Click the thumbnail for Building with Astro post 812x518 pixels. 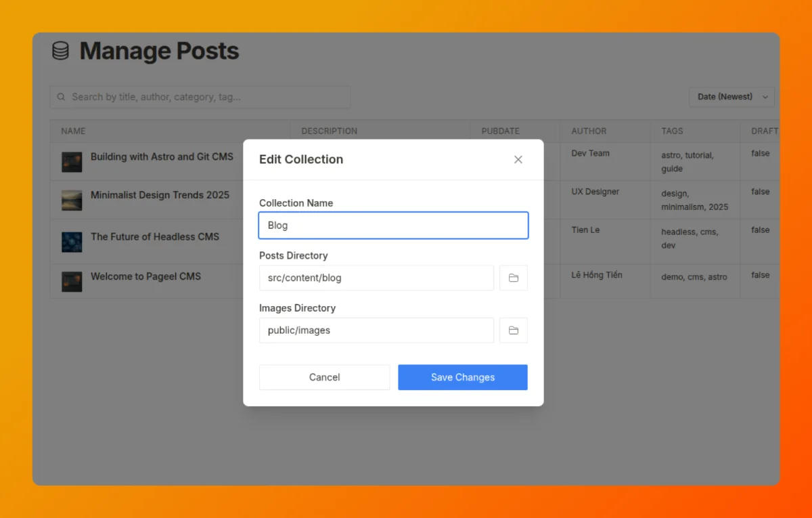(71, 162)
